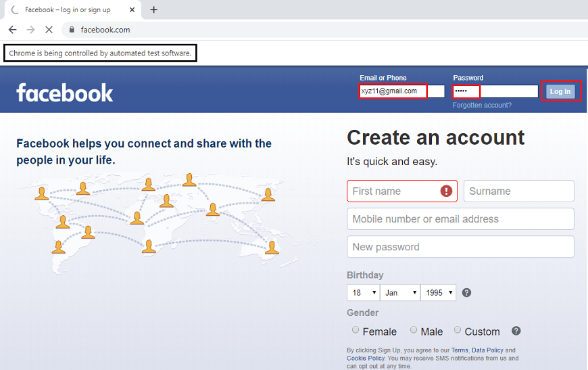Click the browser forward arrow
588x370 pixels.
(x=30, y=30)
